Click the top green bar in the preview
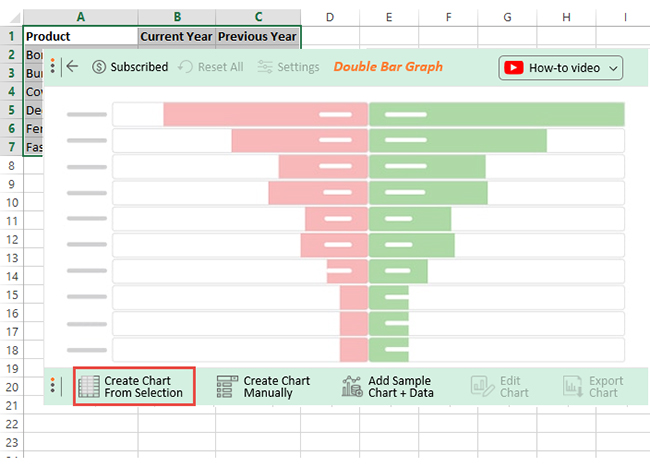650x467 pixels. pos(497,114)
